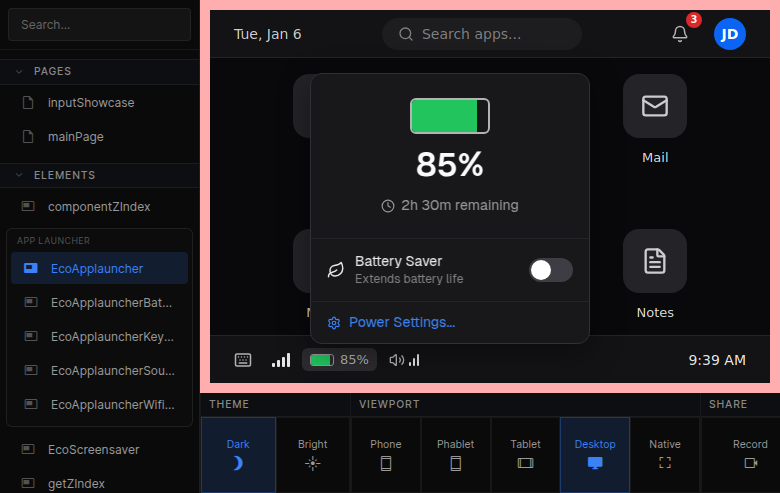Switch to Bright theme
Screen dimensions: 780x493
coord(313,453)
